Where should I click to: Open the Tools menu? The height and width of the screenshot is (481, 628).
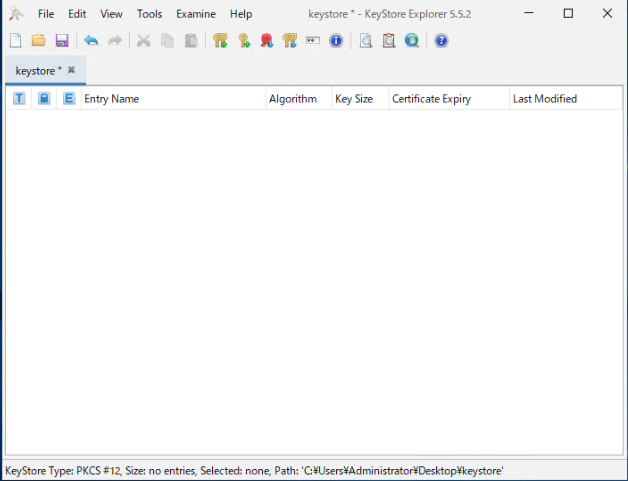(149, 14)
